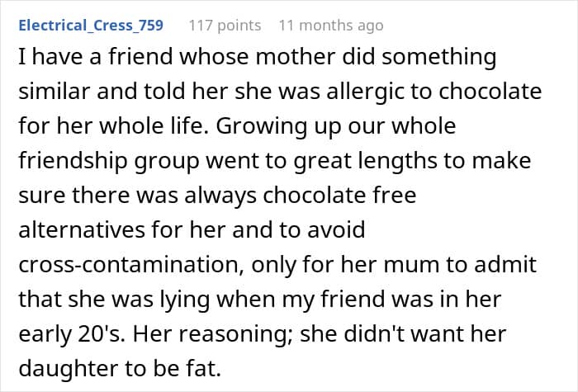Click the 117 points score
This screenshot has width=578, height=392.
[x=225, y=26]
